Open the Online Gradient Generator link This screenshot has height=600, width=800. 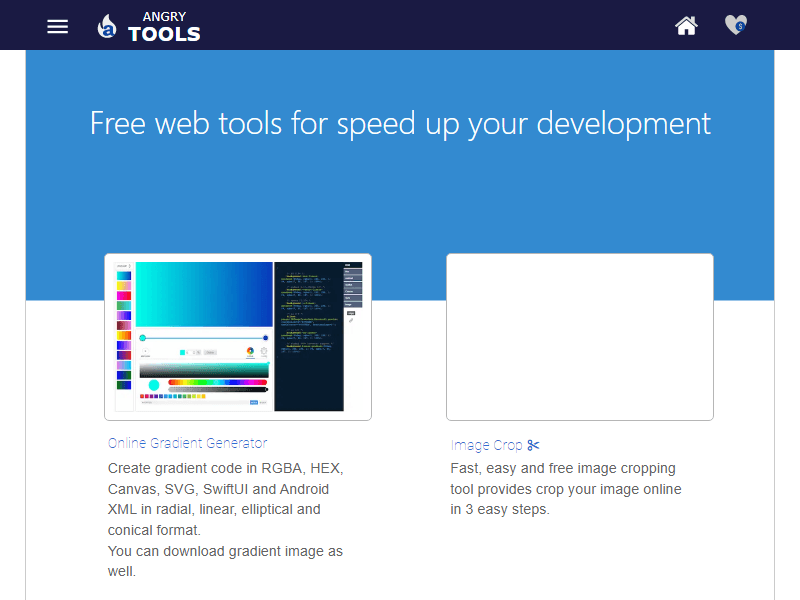pos(187,443)
